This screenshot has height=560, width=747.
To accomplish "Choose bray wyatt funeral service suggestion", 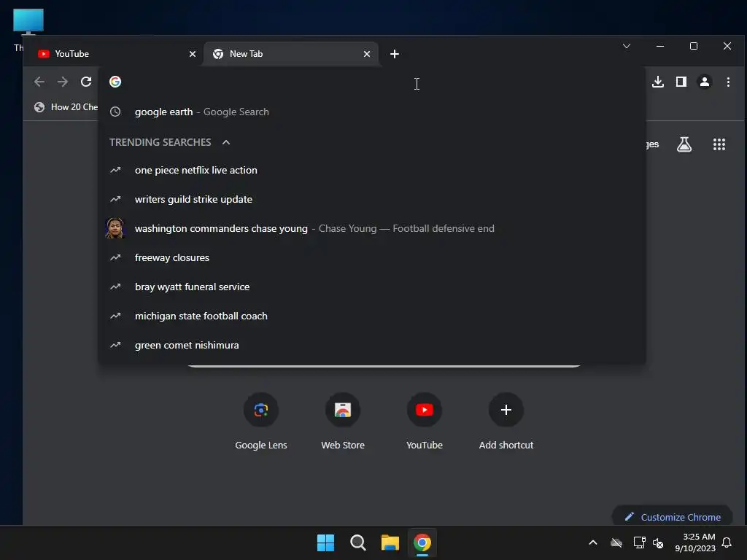I will [372, 287].
